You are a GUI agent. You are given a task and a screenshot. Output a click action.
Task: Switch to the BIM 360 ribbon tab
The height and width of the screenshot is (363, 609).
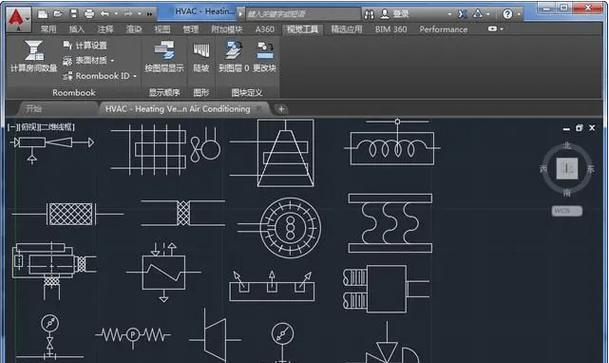tap(391, 29)
